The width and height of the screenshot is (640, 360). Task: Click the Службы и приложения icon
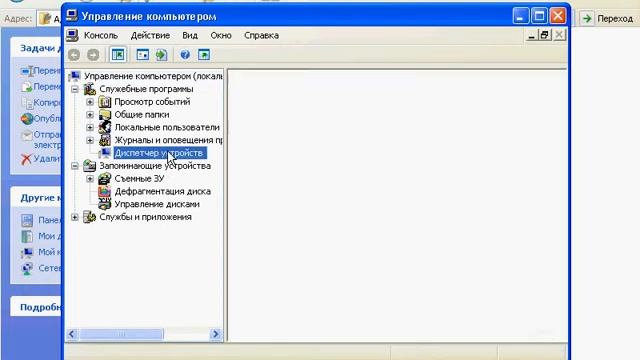(x=89, y=217)
